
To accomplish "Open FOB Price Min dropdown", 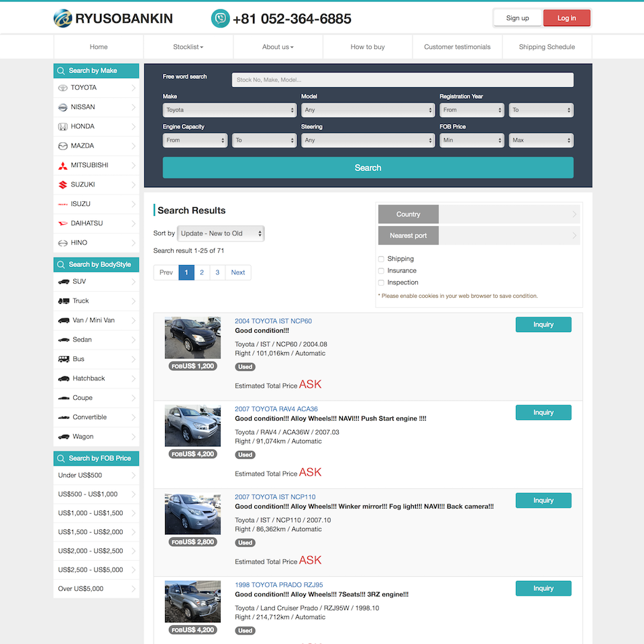I will coord(472,140).
